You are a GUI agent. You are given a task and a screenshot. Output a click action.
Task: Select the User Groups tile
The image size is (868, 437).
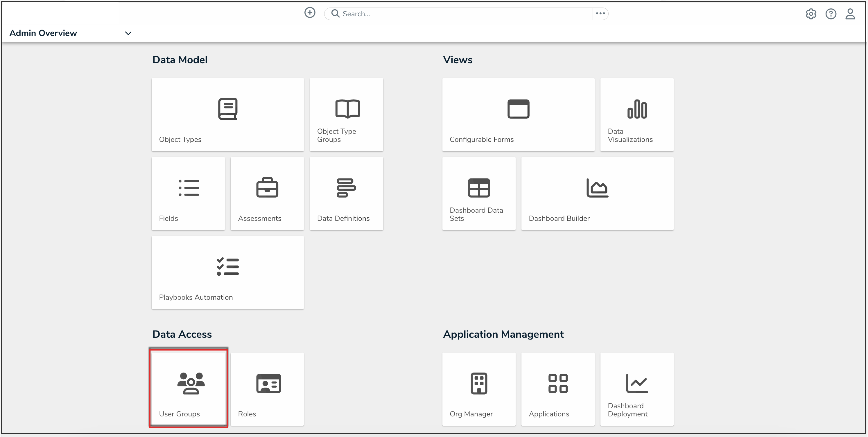click(x=188, y=388)
